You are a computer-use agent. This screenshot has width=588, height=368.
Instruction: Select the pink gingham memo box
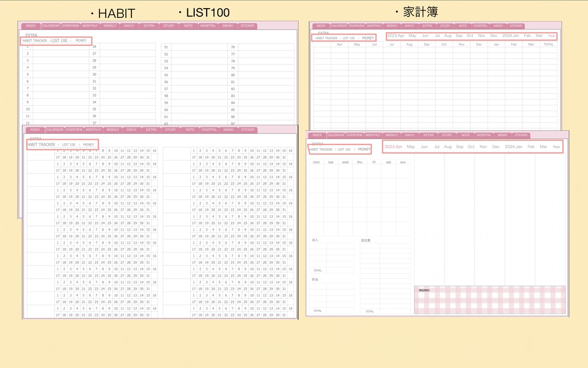pos(490,300)
